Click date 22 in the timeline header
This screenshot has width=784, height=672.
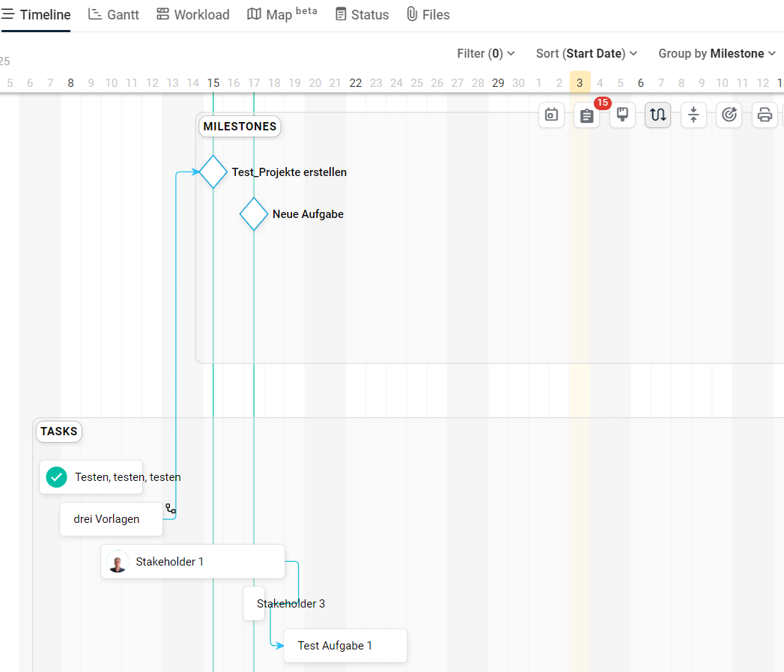click(x=356, y=83)
